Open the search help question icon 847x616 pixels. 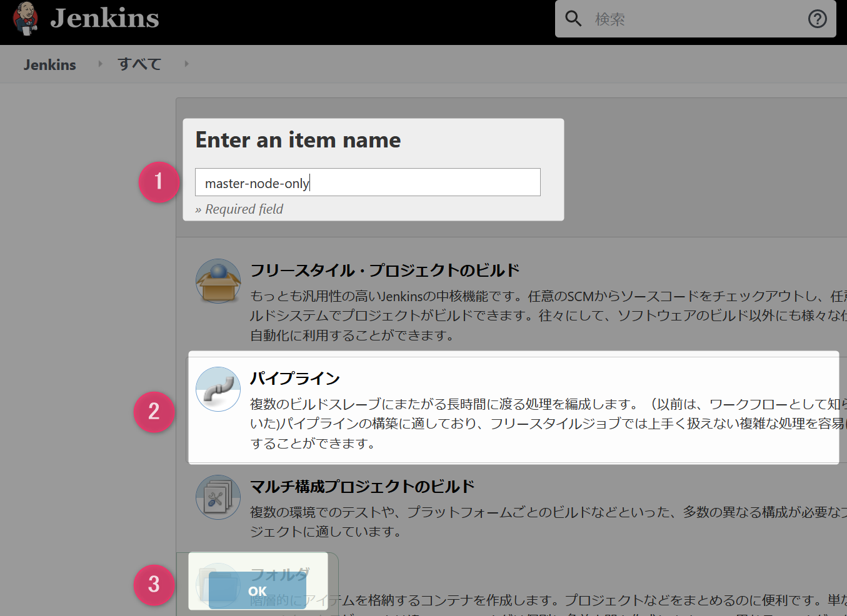817,19
